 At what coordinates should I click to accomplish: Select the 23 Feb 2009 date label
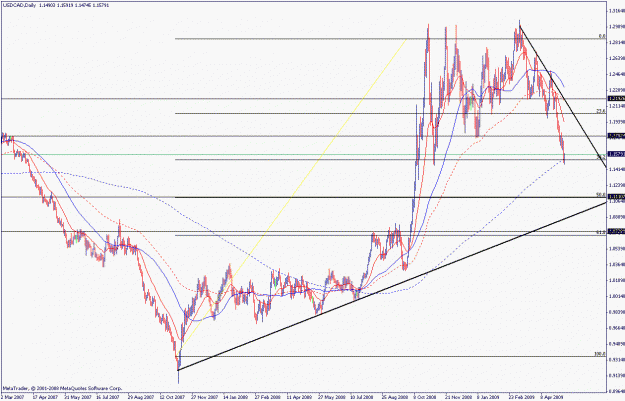(x=522, y=397)
